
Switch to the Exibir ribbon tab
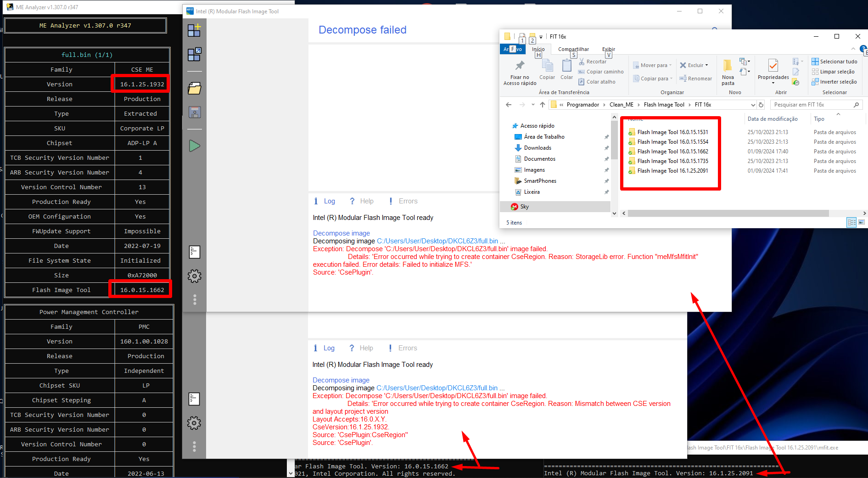pos(609,49)
